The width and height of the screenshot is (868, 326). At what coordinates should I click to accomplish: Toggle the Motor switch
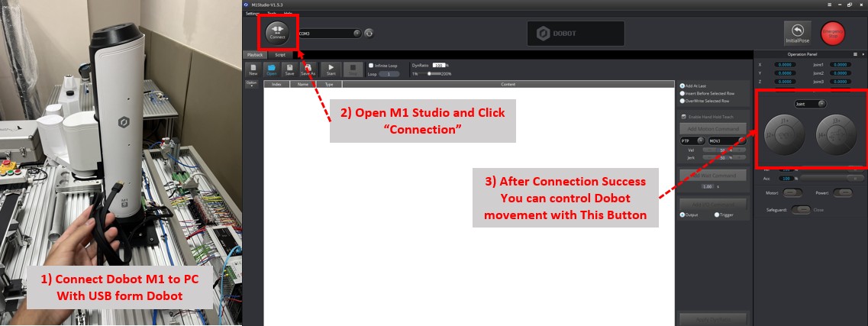pyautogui.click(x=792, y=193)
